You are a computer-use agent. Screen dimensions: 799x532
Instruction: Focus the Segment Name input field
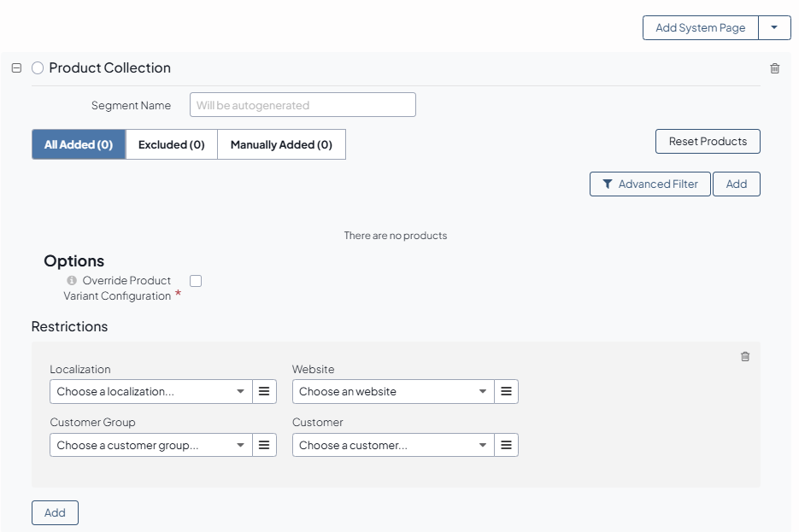[303, 105]
